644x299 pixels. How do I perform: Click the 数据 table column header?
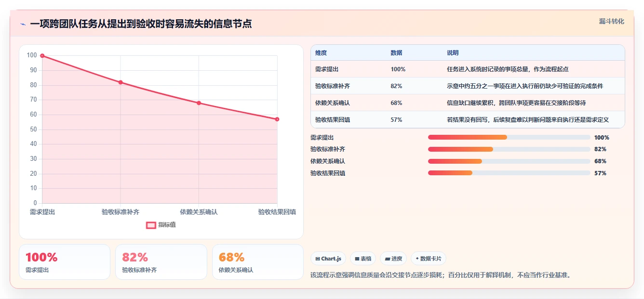point(396,53)
